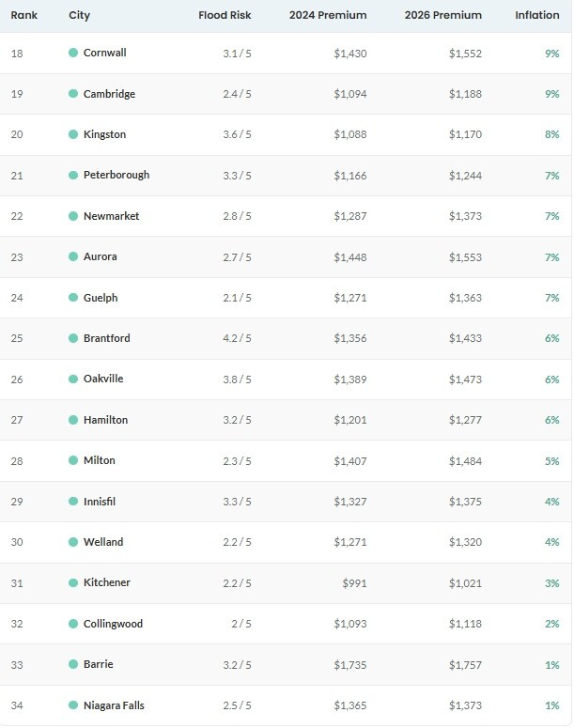This screenshot has width=574, height=728.
Task: Click the green dot beside Kitchener
Action: tap(73, 583)
